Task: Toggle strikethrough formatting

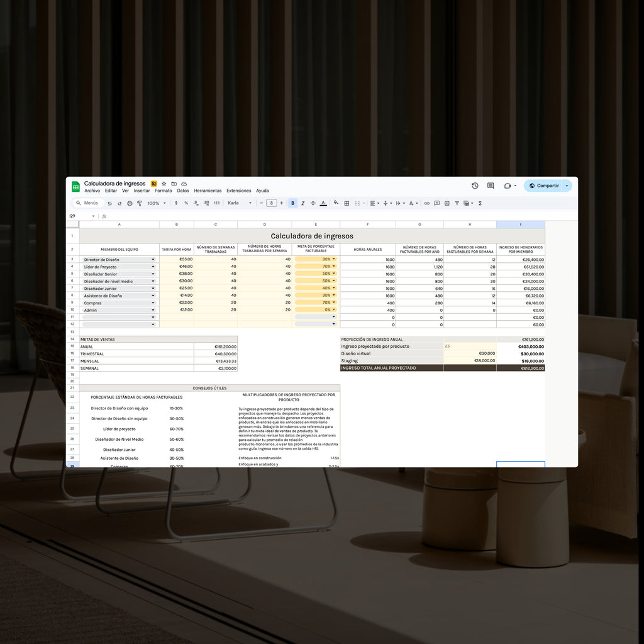Action: (x=313, y=203)
